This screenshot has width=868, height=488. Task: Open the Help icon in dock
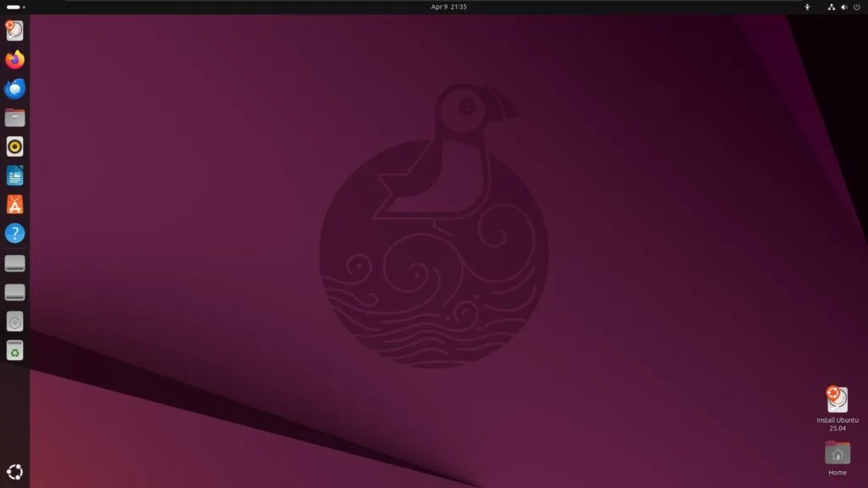click(15, 234)
